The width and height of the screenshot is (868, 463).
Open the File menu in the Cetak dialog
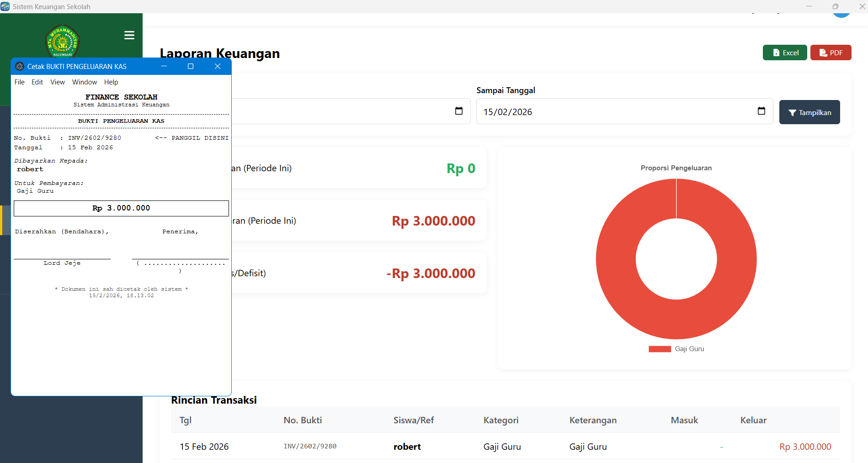pyautogui.click(x=19, y=82)
